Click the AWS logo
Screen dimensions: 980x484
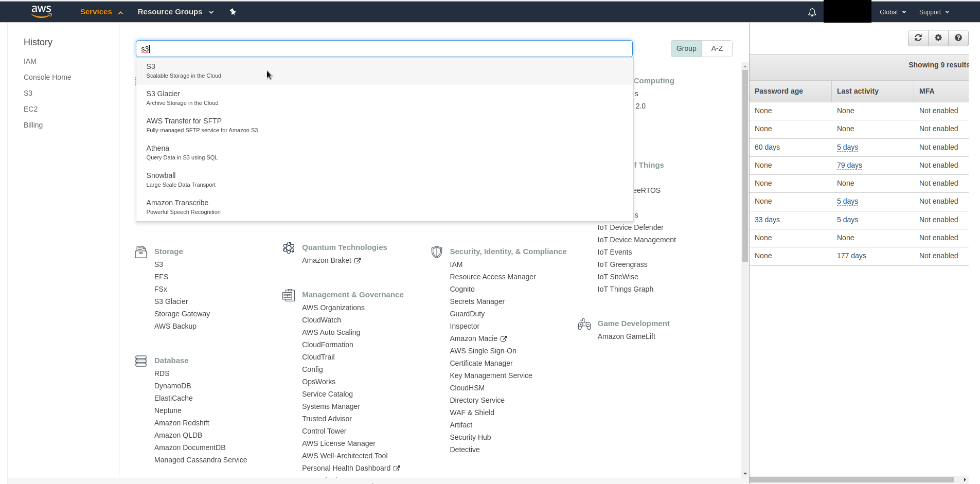click(41, 11)
